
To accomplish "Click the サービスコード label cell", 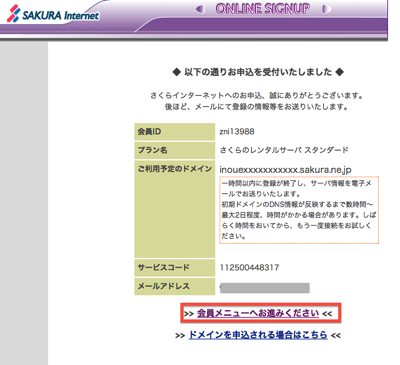I will (x=175, y=267).
